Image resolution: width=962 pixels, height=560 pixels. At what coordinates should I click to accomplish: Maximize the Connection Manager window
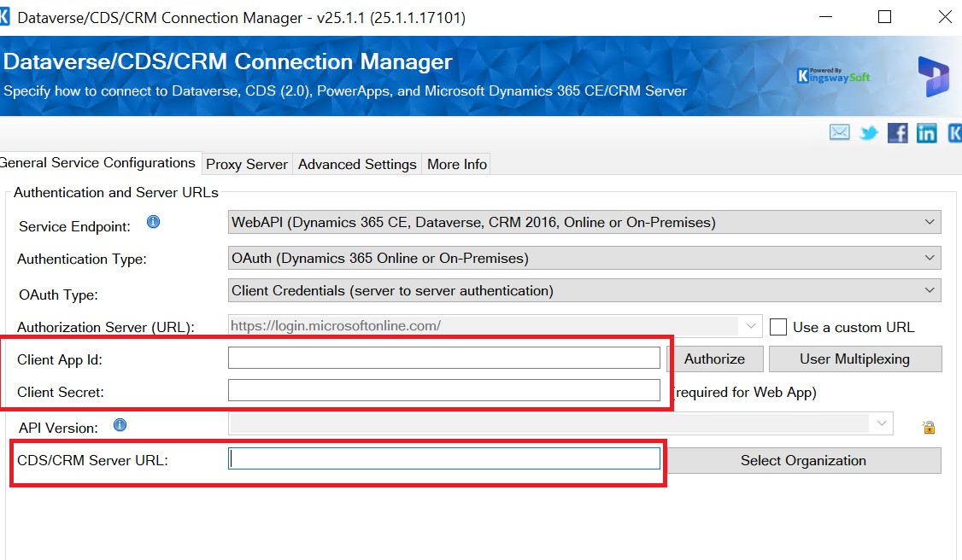point(885,16)
